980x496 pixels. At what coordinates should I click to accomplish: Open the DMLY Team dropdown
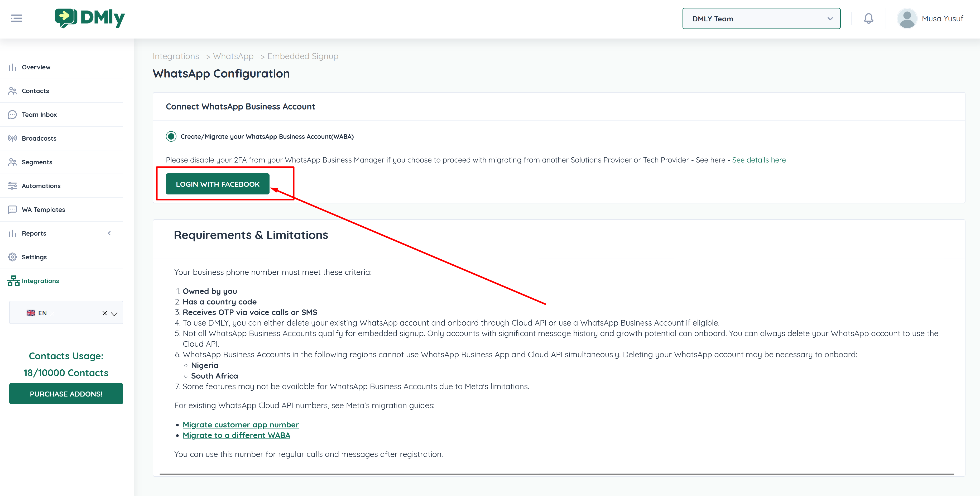point(761,19)
